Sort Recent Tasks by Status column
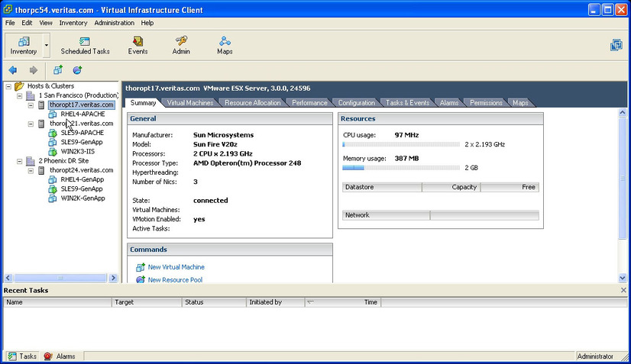Image resolution: width=631 pixels, height=364 pixels. tap(214, 302)
